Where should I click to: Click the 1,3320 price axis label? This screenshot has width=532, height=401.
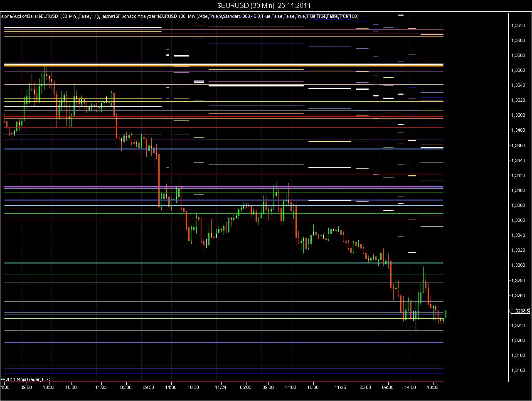pyautogui.click(x=518, y=250)
